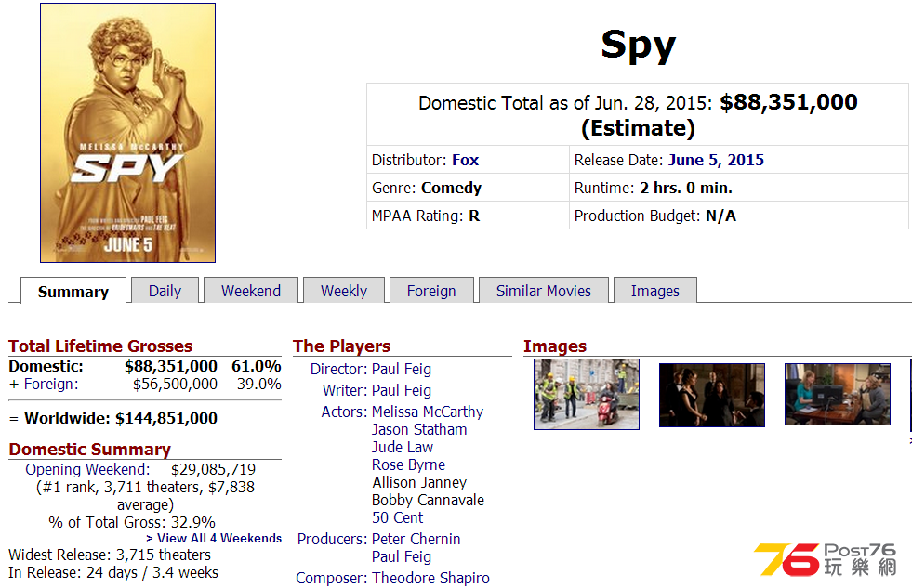
Task: Click the Director: label link
Action: [338, 369]
